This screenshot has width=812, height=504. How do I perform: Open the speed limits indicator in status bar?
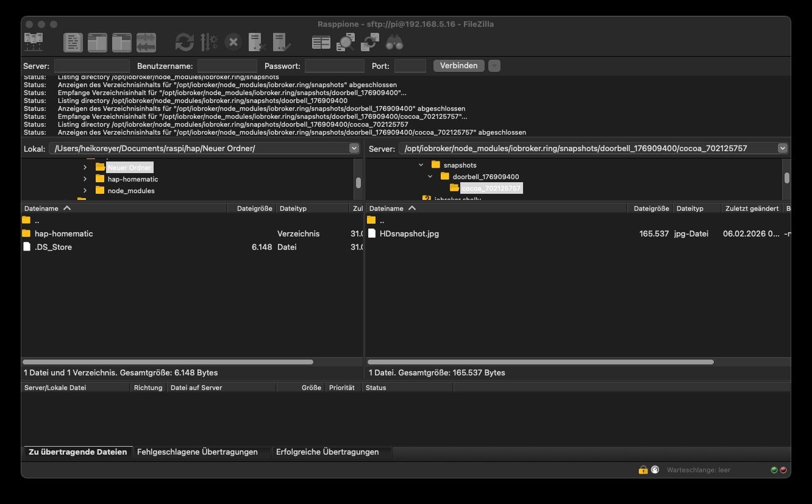click(655, 470)
